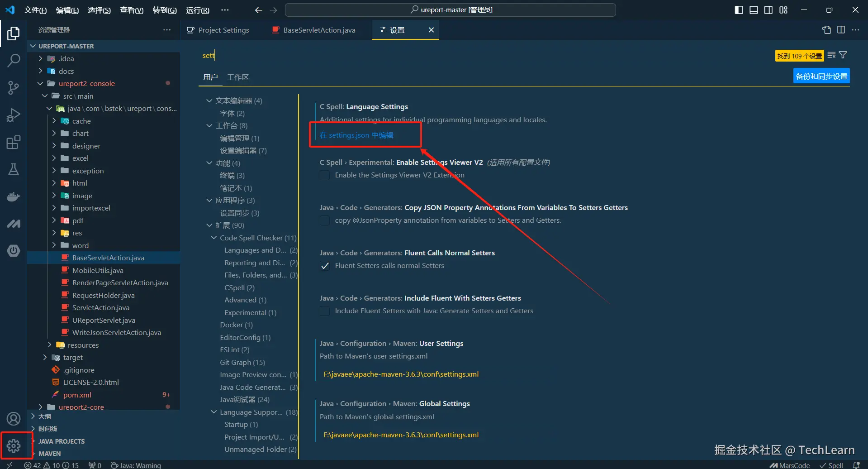This screenshot has width=868, height=469.
Task: Open the MarsCode sidebar icon
Action: click(x=14, y=224)
